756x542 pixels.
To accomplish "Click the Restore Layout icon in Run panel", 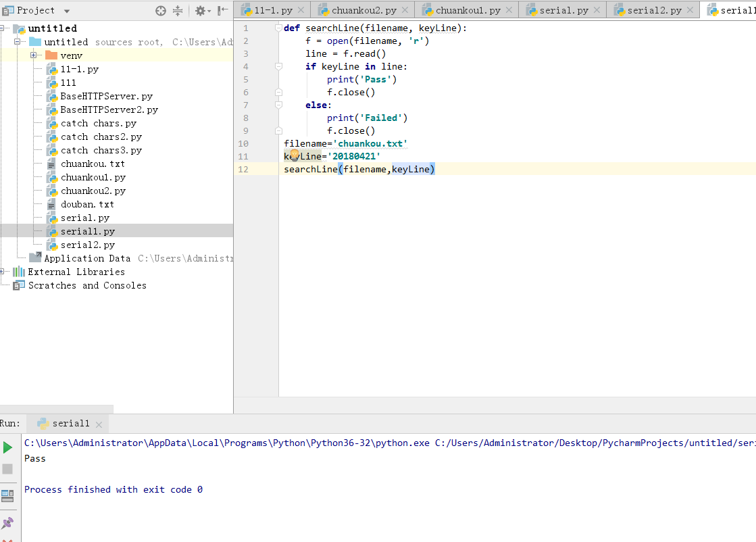I will click(7, 495).
